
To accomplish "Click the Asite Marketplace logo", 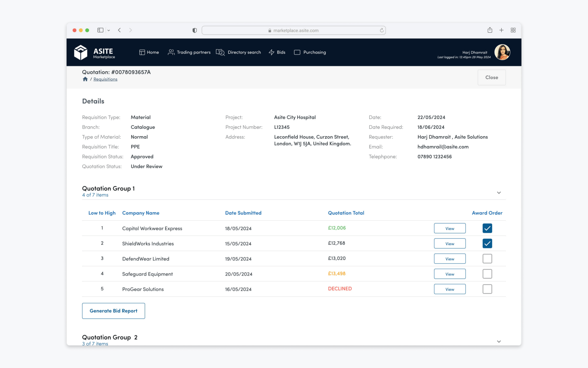I will [95, 52].
